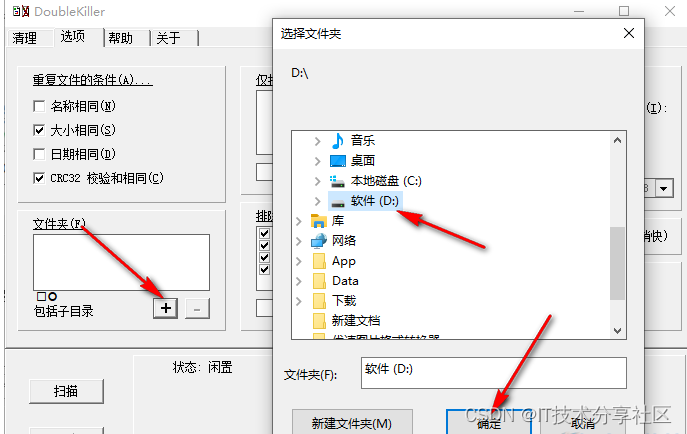Confirm folder selection with 确定
This screenshot has height=434, width=687.
coord(489,423)
